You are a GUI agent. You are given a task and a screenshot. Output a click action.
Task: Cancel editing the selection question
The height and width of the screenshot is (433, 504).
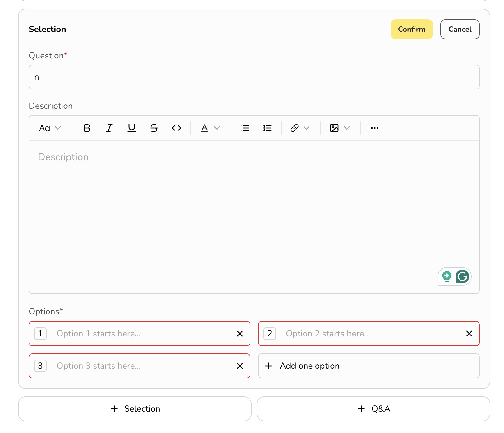[460, 29]
